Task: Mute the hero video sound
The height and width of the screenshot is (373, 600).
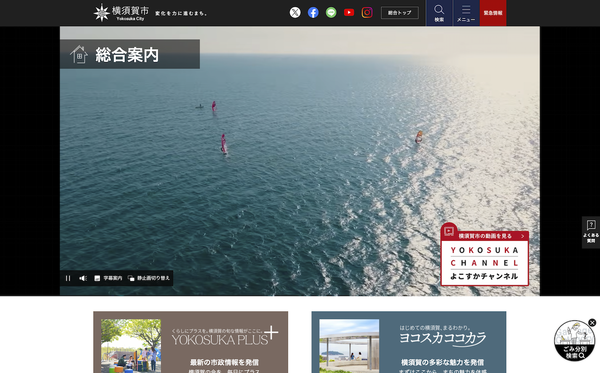Action: tap(83, 278)
